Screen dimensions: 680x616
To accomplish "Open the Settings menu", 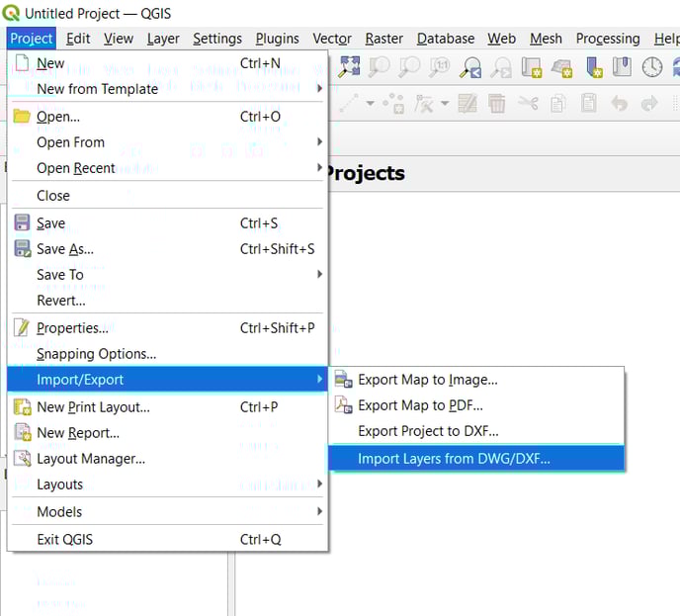I will [x=217, y=39].
